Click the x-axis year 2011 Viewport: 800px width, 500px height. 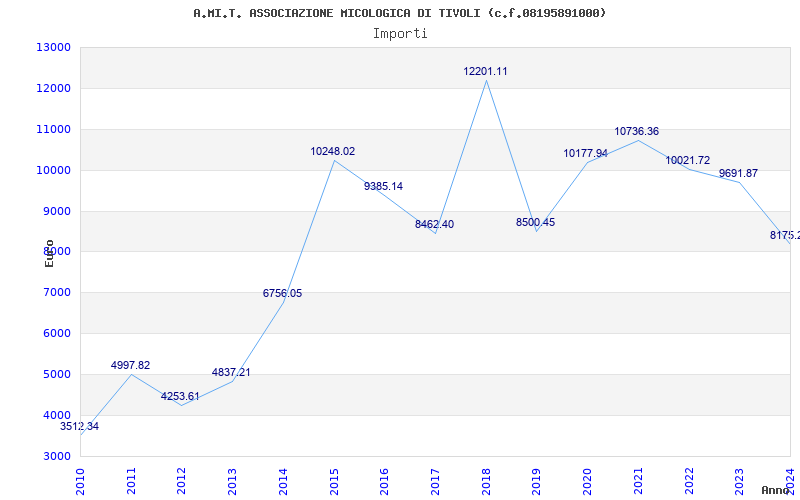tap(131, 481)
